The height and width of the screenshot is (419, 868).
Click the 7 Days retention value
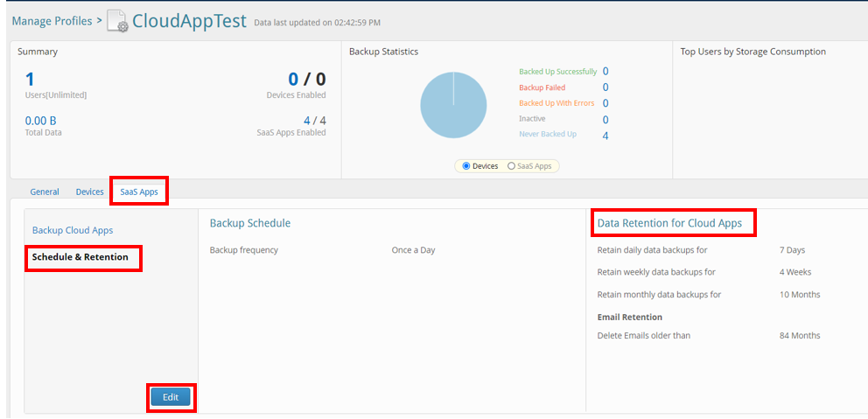(x=792, y=250)
